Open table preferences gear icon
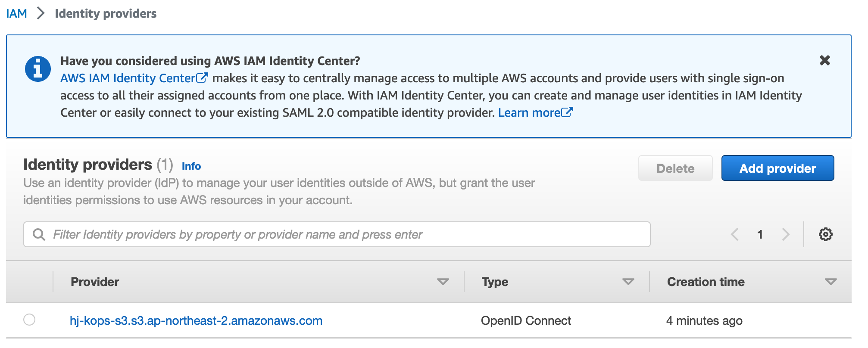The height and width of the screenshot is (348, 868). coord(825,234)
